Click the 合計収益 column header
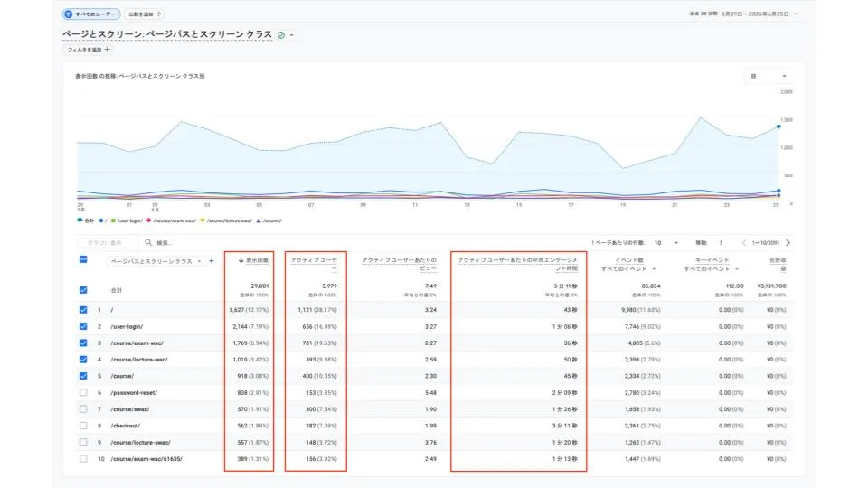The width and height of the screenshot is (868, 488). (x=778, y=263)
